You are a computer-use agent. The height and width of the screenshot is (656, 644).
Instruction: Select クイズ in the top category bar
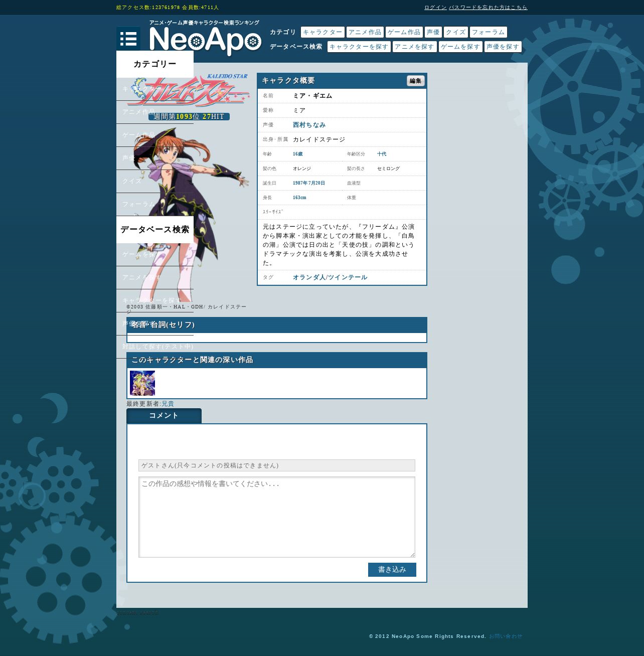(456, 32)
